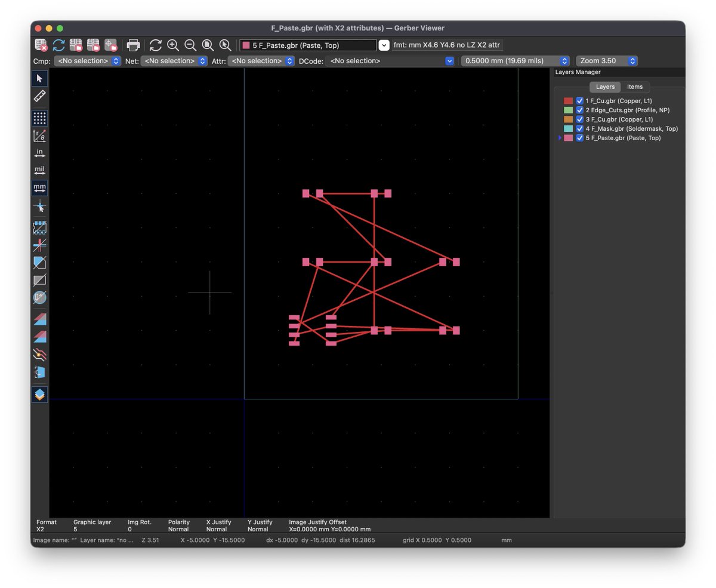The image size is (716, 588).
Task: Toggle high contrast display mode
Action: [40, 355]
